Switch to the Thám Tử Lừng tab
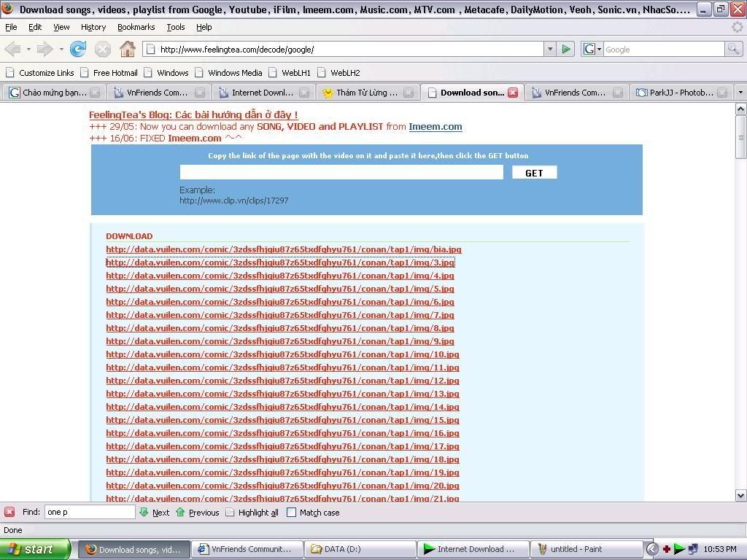Image resolution: width=747 pixels, height=560 pixels. [368, 93]
